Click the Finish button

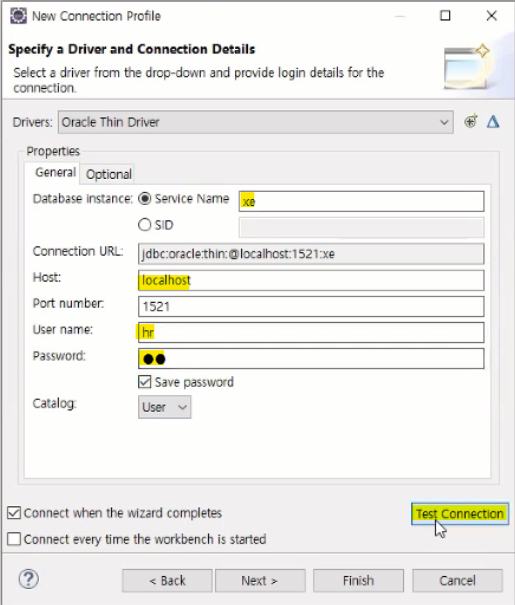tap(358, 581)
